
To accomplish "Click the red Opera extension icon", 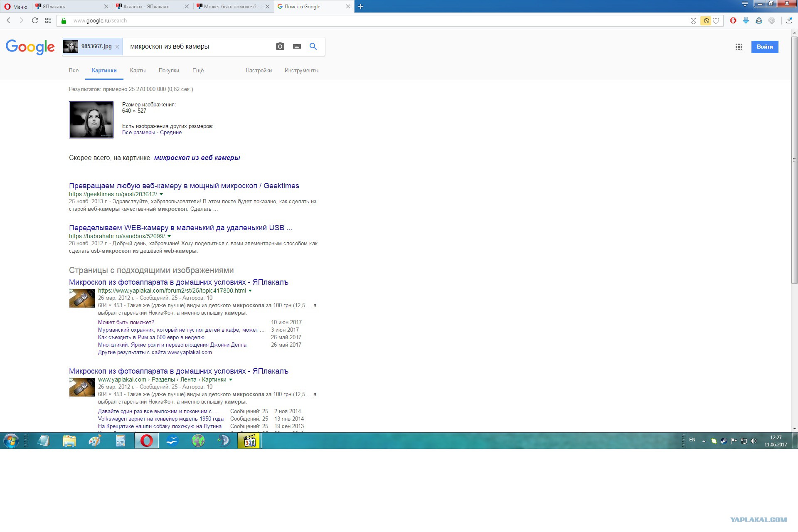I will 733,20.
